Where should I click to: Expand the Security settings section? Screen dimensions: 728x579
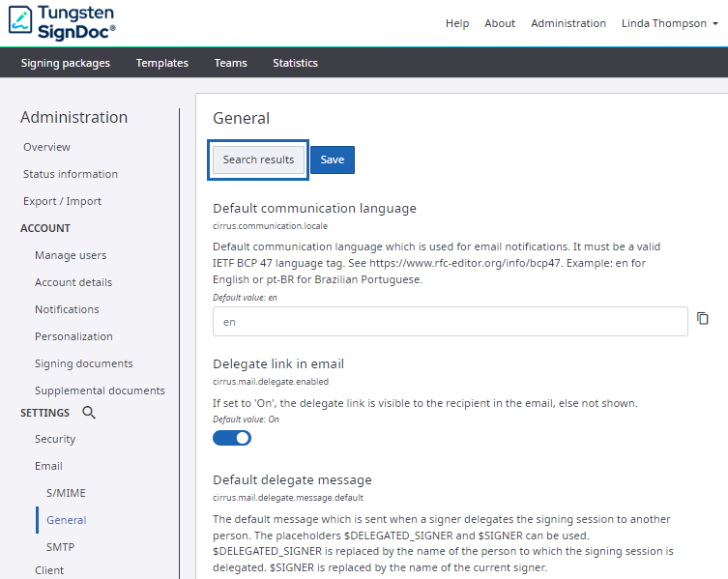pos(55,439)
